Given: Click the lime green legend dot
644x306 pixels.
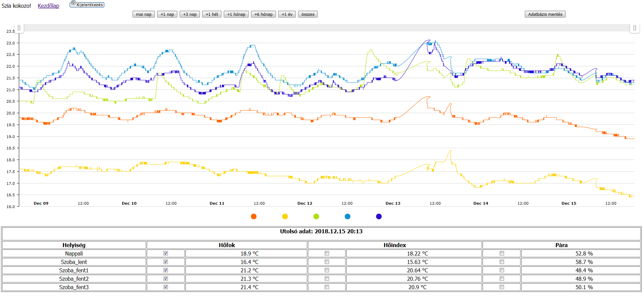Looking at the screenshot, I should (x=316, y=216).
